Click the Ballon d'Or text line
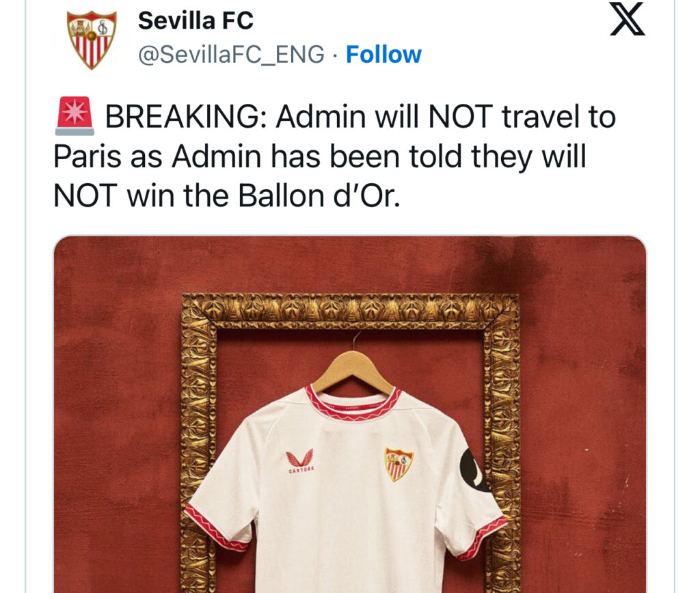This screenshot has height=593, width=700. [x=227, y=196]
